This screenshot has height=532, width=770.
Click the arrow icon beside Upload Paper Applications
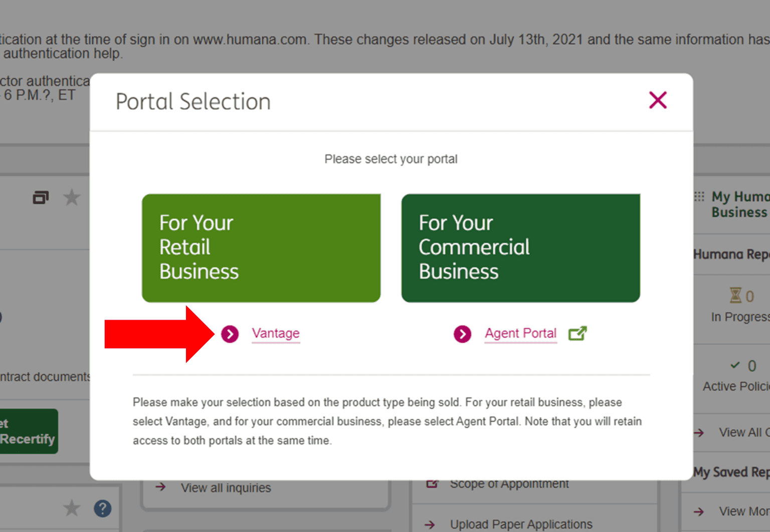pyautogui.click(x=430, y=524)
